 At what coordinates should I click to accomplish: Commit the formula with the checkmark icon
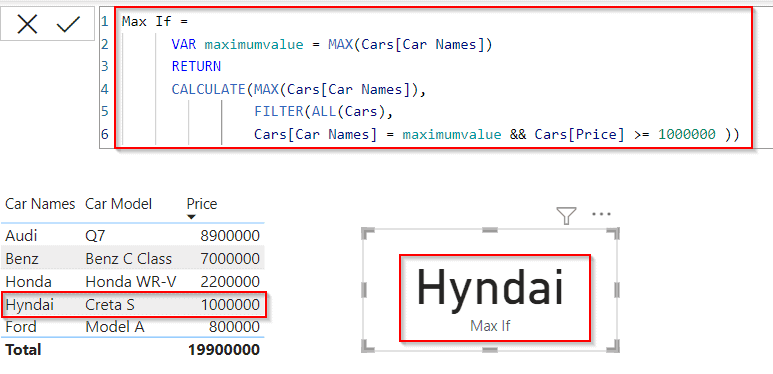tap(68, 24)
